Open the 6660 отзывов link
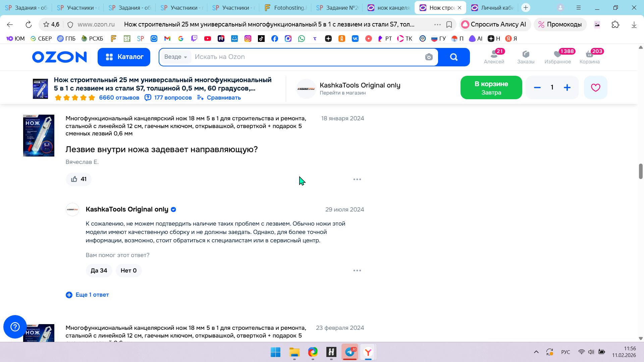Image resolution: width=644 pixels, height=362 pixels. point(119,98)
